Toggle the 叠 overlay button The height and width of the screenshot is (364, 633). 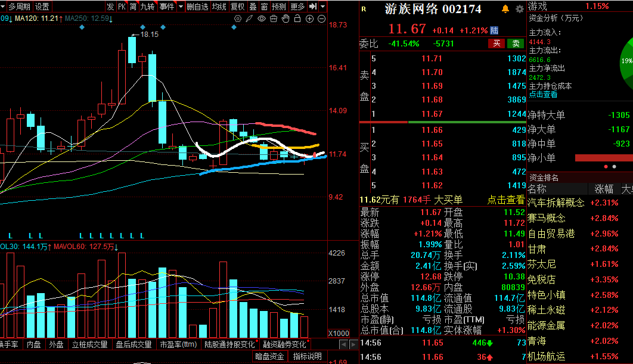[253, 7]
